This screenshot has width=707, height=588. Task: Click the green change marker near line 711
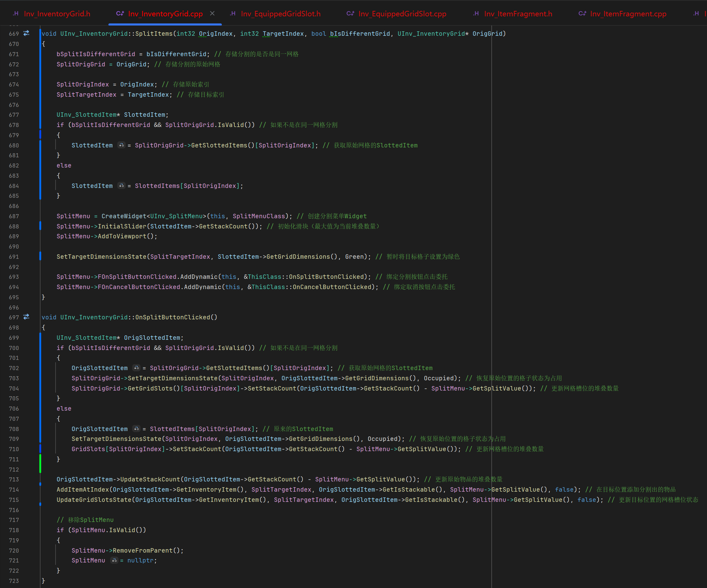(40, 463)
